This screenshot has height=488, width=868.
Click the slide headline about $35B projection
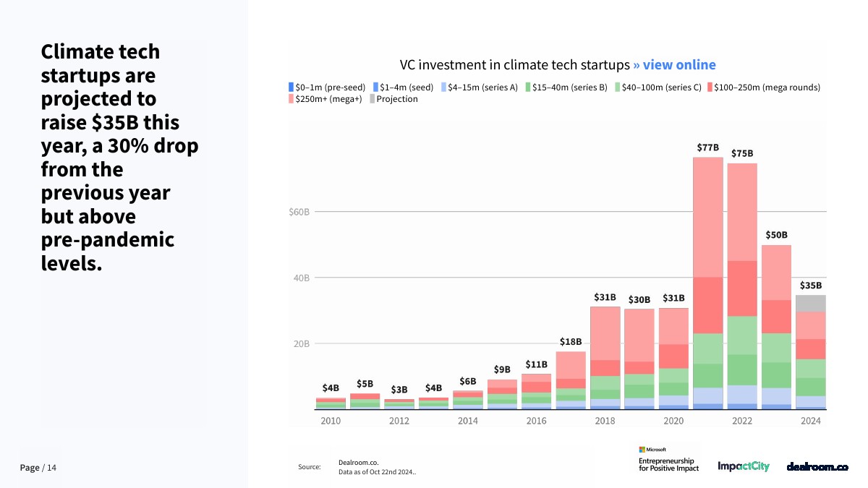point(119,158)
